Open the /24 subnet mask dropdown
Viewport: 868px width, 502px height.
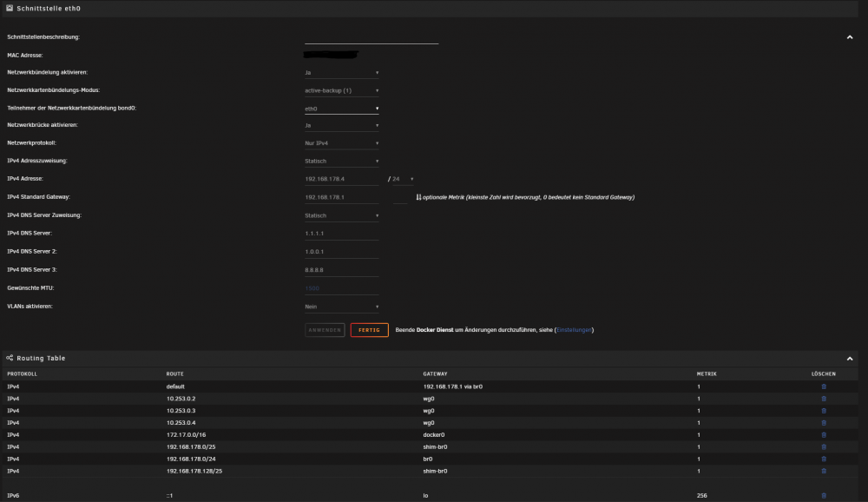(403, 179)
